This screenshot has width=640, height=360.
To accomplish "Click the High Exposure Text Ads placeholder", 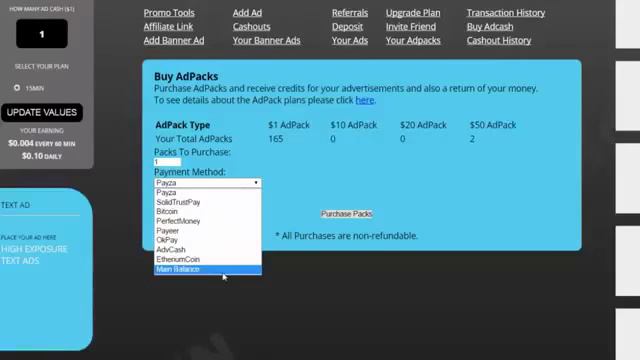I will point(34,255).
